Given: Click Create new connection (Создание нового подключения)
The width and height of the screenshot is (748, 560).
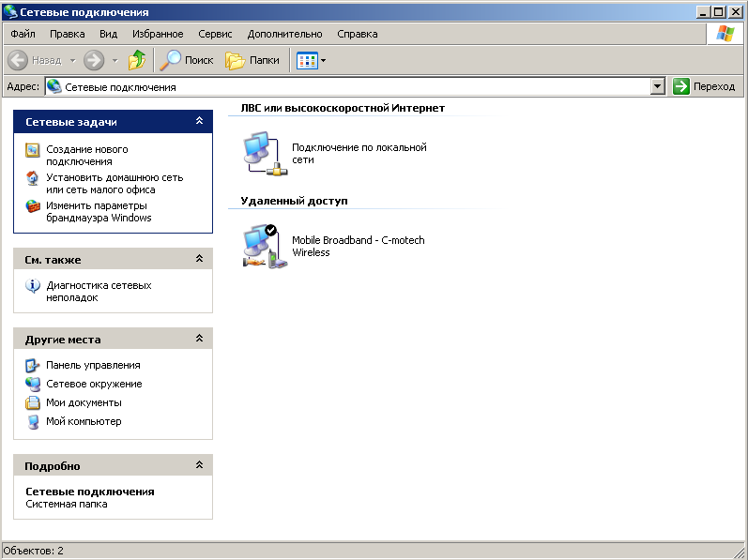Looking at the screenshot, I should coord(87,155).
